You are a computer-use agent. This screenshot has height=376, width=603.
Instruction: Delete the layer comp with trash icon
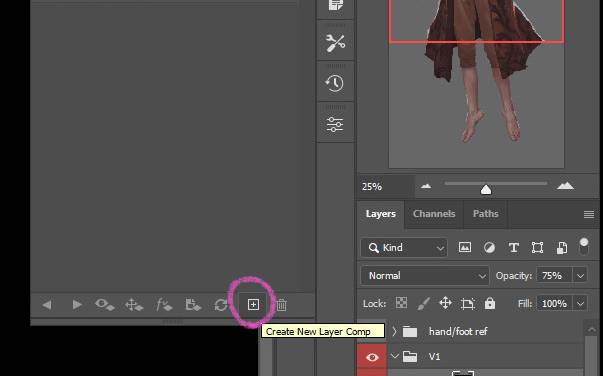tap(282, 305)
